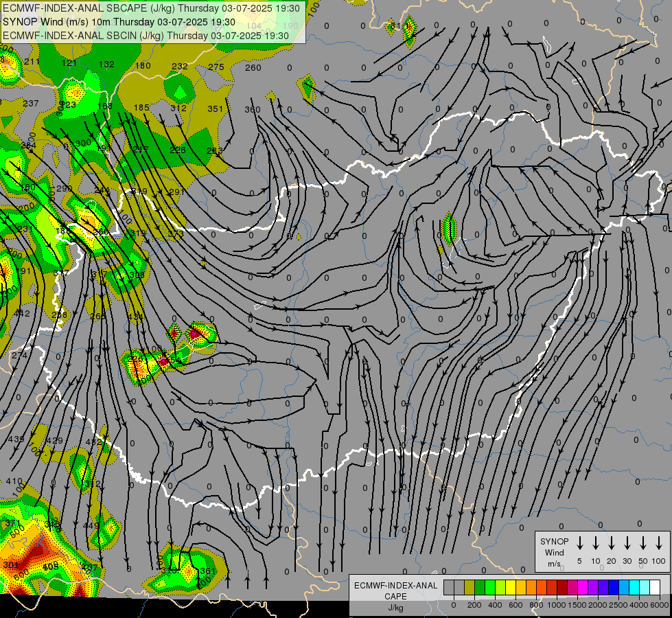The height and width of the screenshot is (618, 672).
Task: Select the pure blue CAPE swatch before 2500
Action: pyautogui.click(x=613, y=588)
